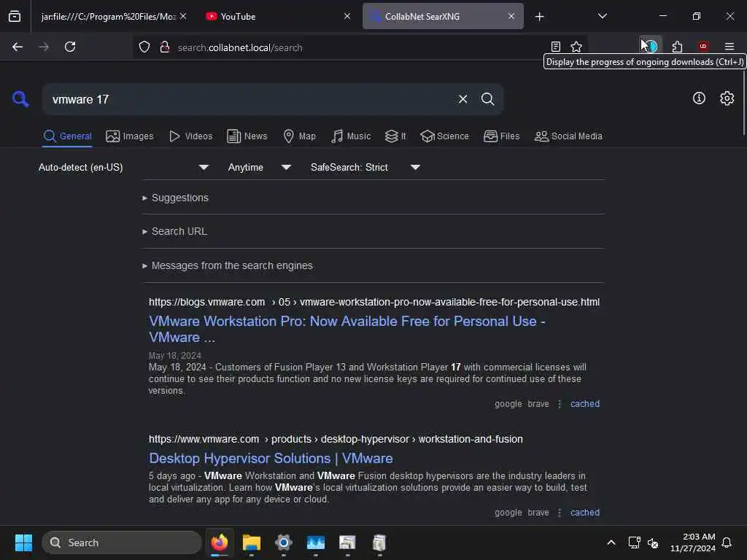Open the taskbar clock and date
This screenshot has width=747, height=560.
coord(693,542)
